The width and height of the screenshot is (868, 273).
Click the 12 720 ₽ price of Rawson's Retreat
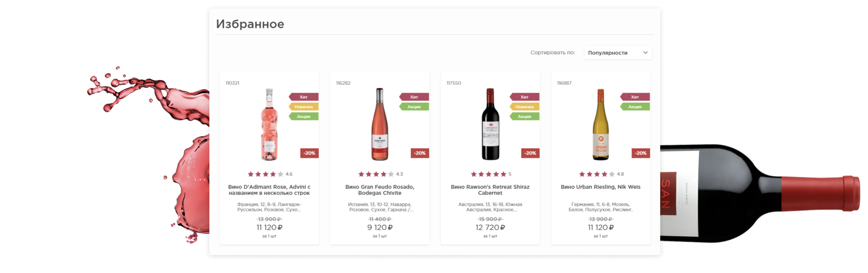(x=490, y=228)
